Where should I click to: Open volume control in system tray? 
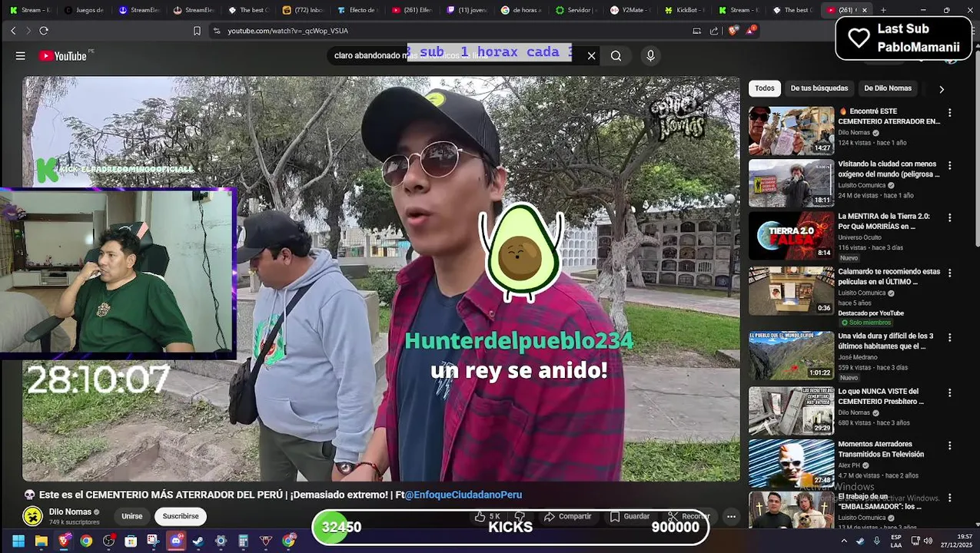(x=927, y=541)
